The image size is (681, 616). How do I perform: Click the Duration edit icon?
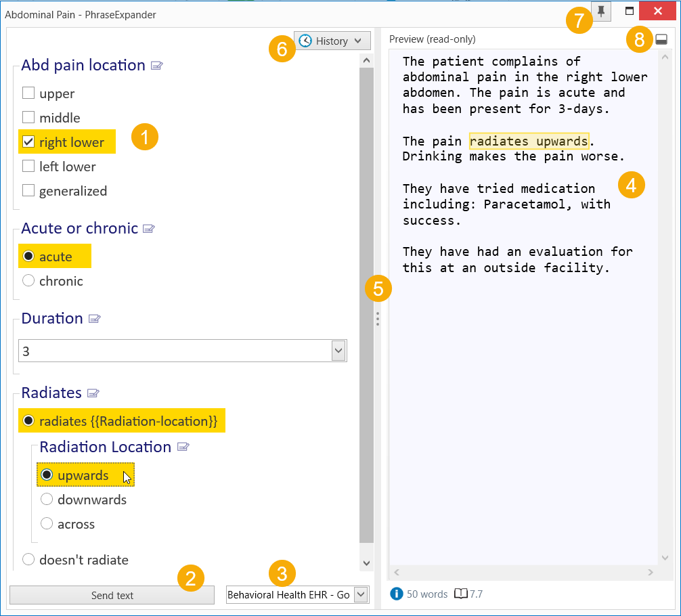tap(95, 319)
